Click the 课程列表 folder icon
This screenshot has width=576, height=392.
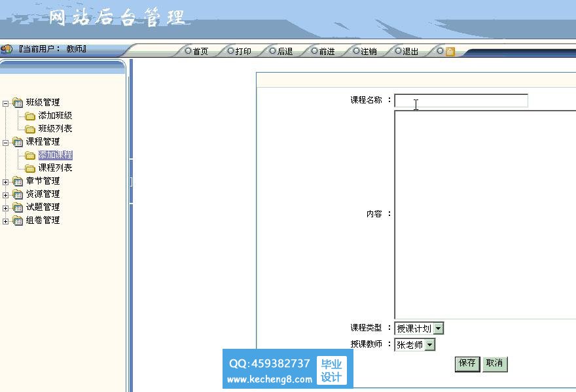(x=30, y=169)
